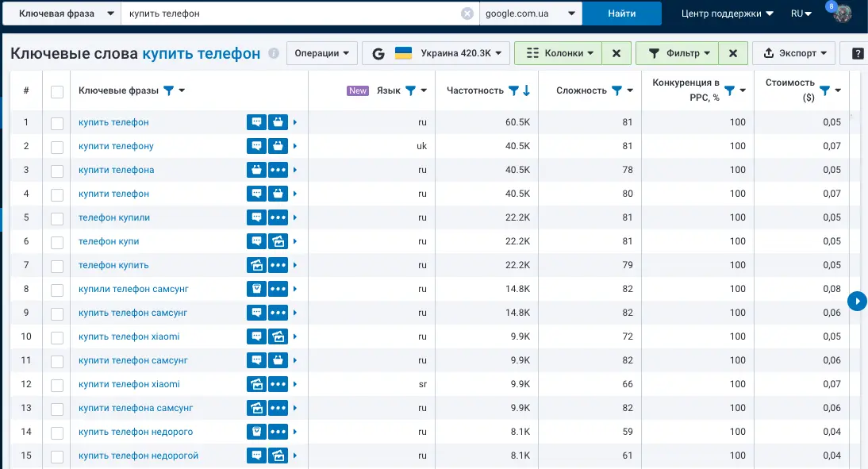Click the shop icon in row 'телефон купить'
Screen dimensions: 868x469
click(256, 265)
